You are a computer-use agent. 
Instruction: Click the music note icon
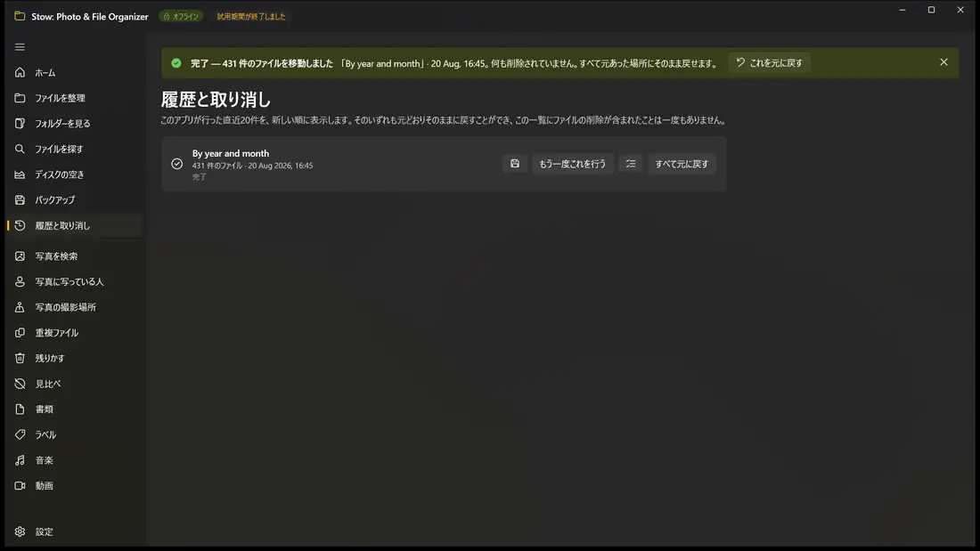(x=20, y=460)
